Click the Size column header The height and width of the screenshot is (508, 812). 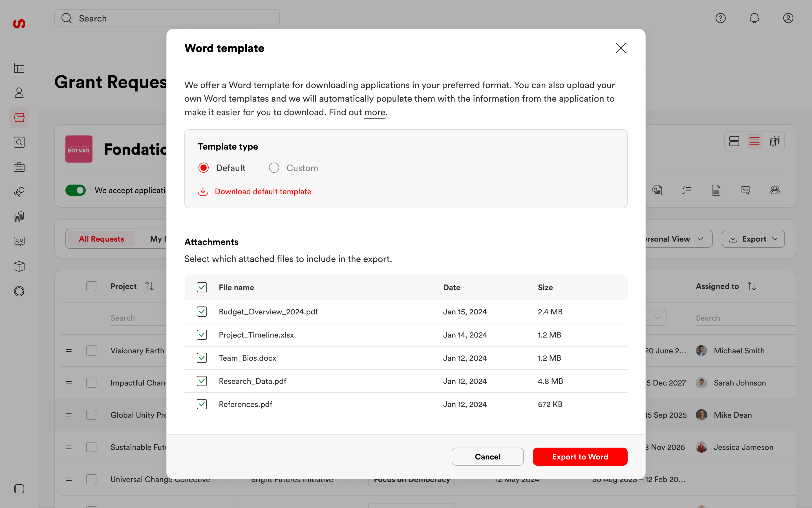point(545,287)
